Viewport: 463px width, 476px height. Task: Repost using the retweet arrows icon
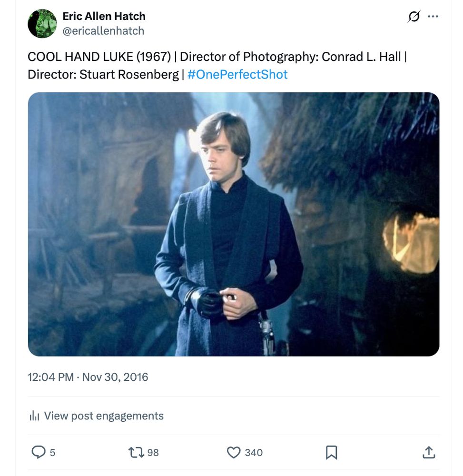[x=136, y=452]
